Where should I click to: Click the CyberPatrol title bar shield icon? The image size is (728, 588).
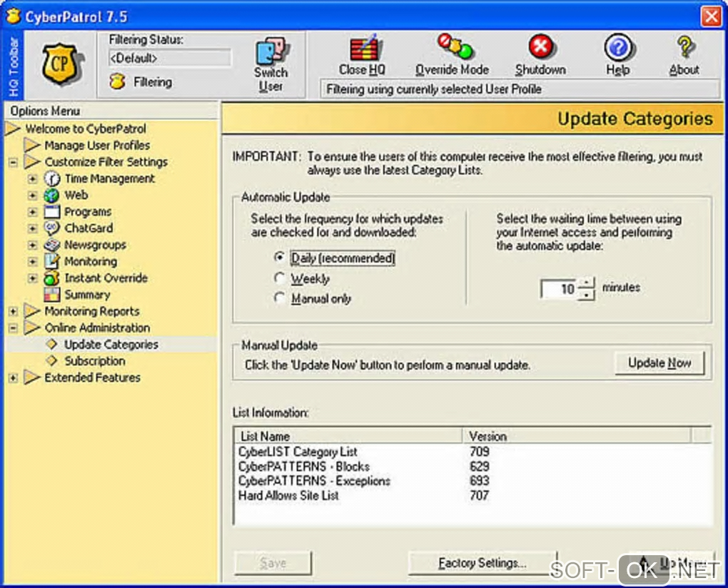tap(14, 16)
